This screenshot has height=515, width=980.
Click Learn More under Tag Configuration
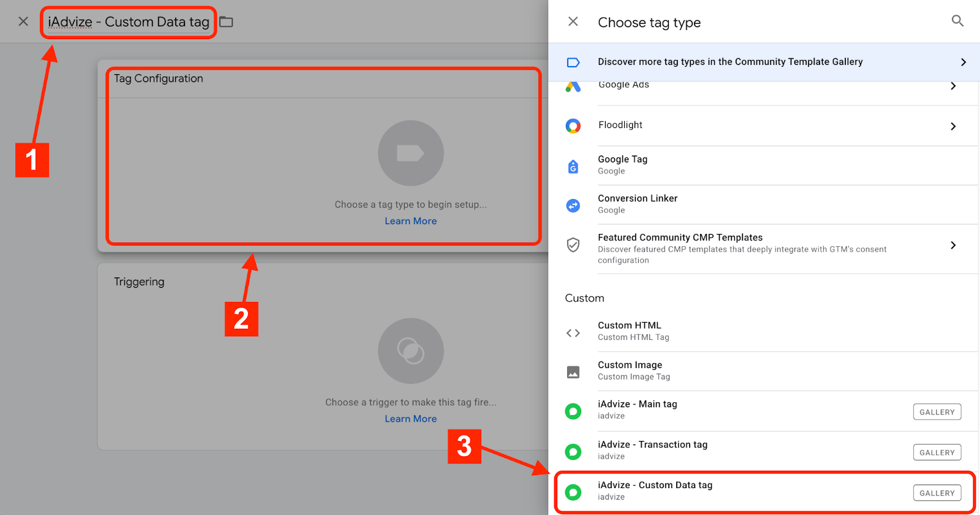coord(410,221)
